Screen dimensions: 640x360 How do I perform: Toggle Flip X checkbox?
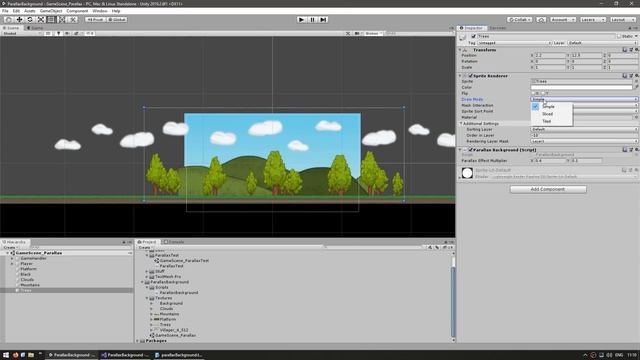point(533,93)
